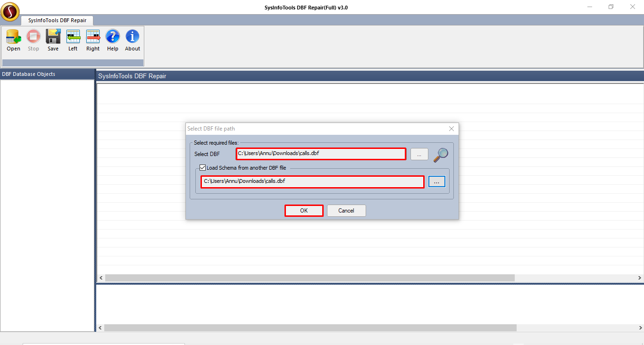
Task: Click the Select DBF path field
Action: coord(321,154)
